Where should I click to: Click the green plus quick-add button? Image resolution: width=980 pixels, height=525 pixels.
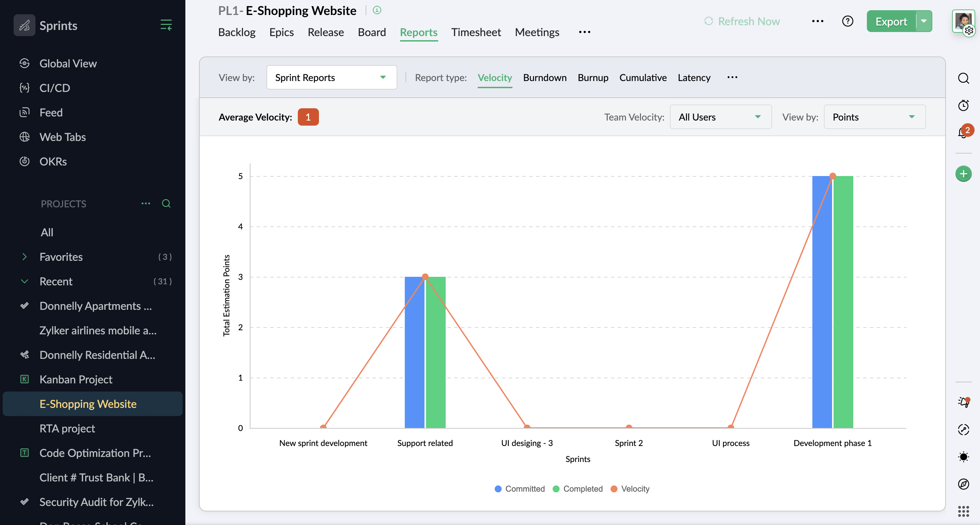(963, 174)
